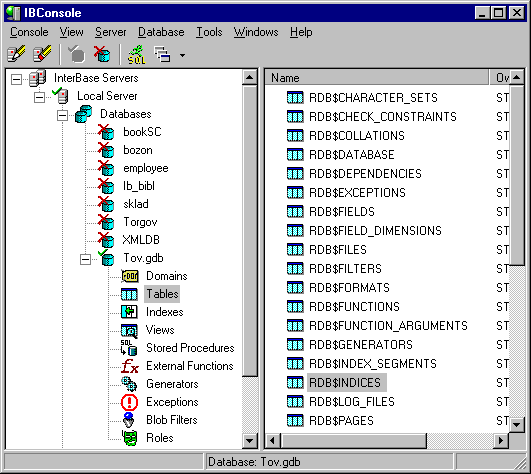Select RDB$INDEX_SEGMENTS table
The height and width of the screenshot is (474, 531).
point(373,364)
